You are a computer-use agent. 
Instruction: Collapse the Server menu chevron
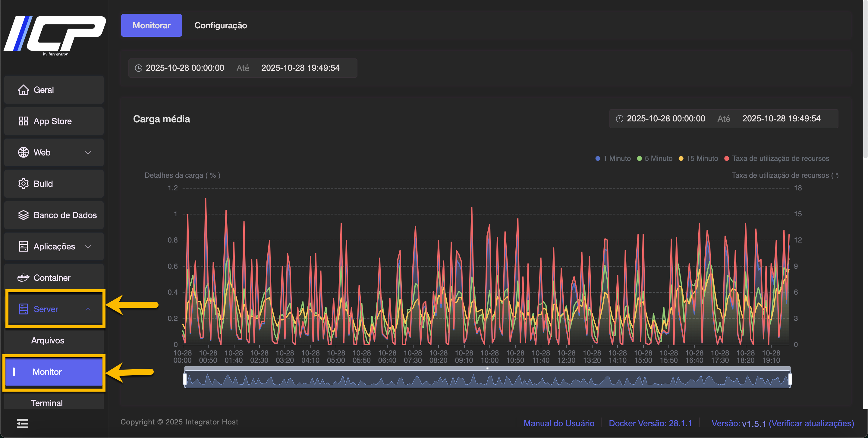[x=88, y=309]
